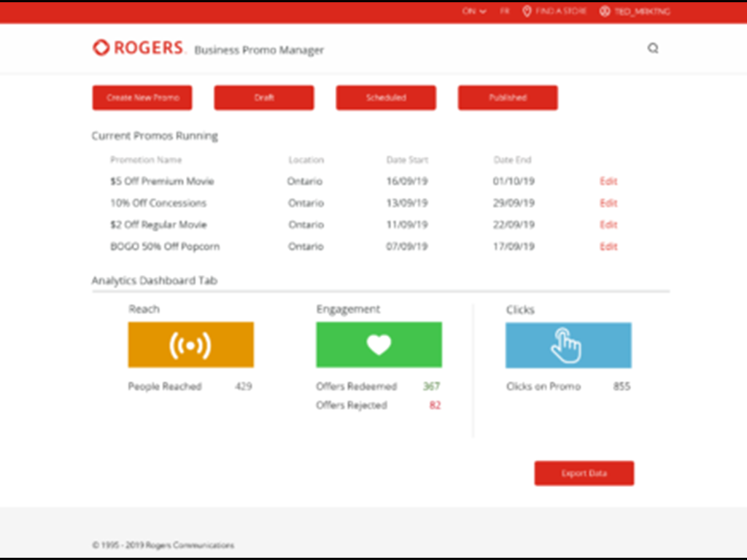Click start date 11/09/19

click(x=407, y=225)
